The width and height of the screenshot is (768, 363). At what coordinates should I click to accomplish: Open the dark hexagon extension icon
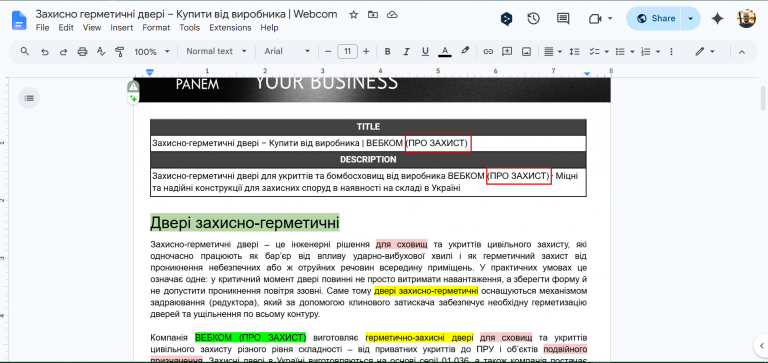pos(506,19)
